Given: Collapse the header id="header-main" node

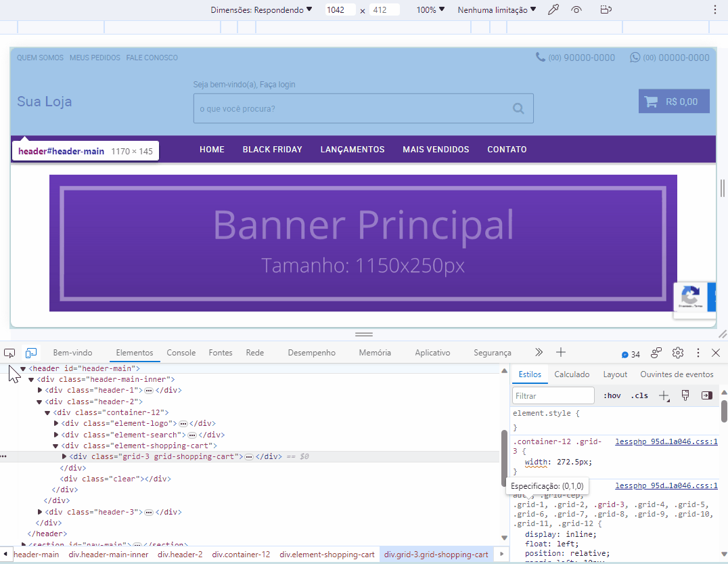Looking at the screenshot, I should tap(23, 369).
